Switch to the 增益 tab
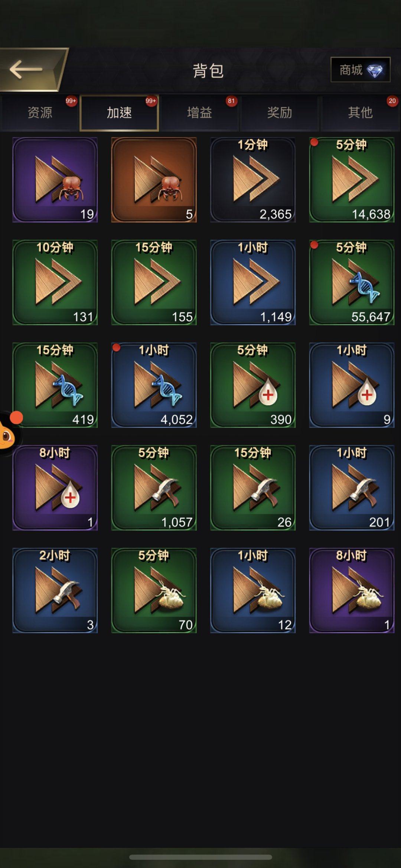Screen dimensions: 401x868 (x=199, y=113)
